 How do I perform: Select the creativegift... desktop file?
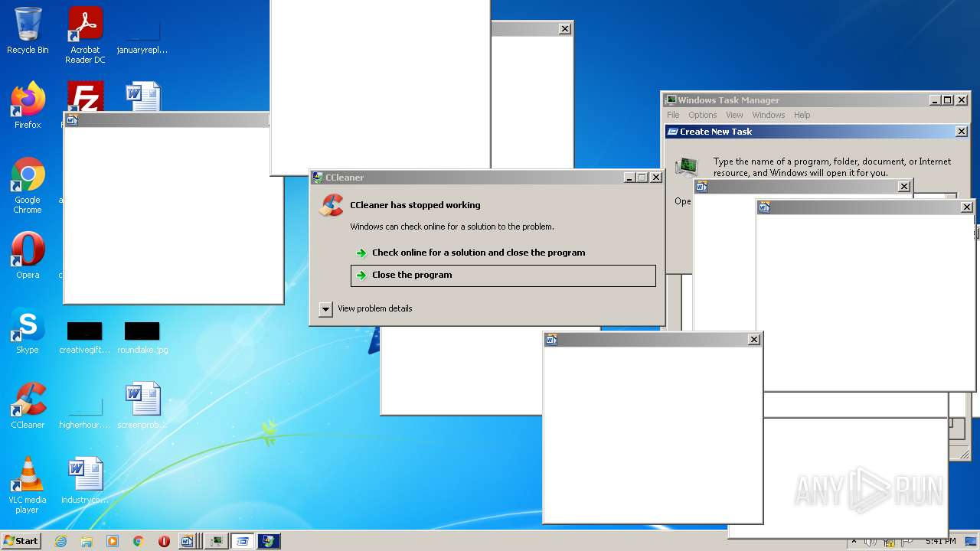[85, 337]
